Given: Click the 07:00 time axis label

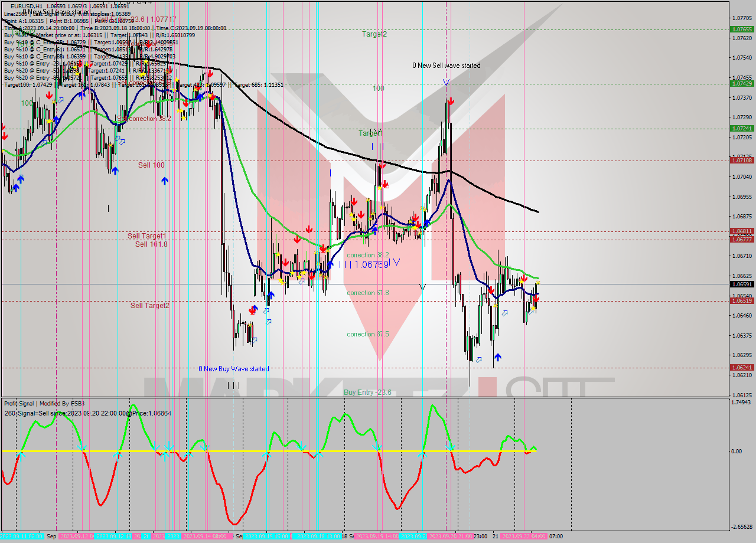Looking at the screenshot, I should (x=556, y=537).
